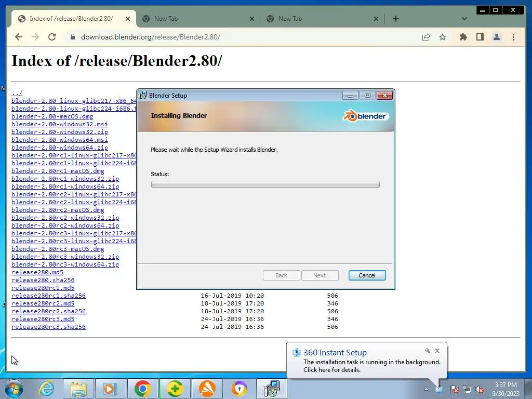
Task: Open the installer setup icon in taskbar
Action: [x=272, y=389]
